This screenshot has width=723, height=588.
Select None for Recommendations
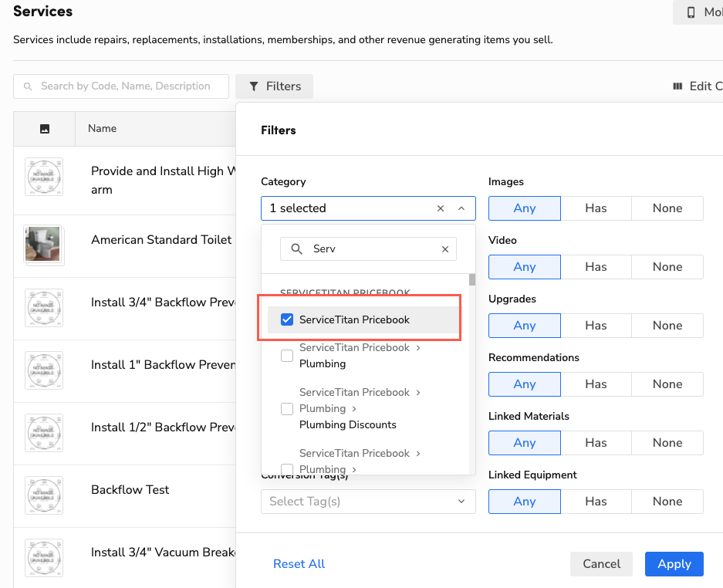coord(667,384)
